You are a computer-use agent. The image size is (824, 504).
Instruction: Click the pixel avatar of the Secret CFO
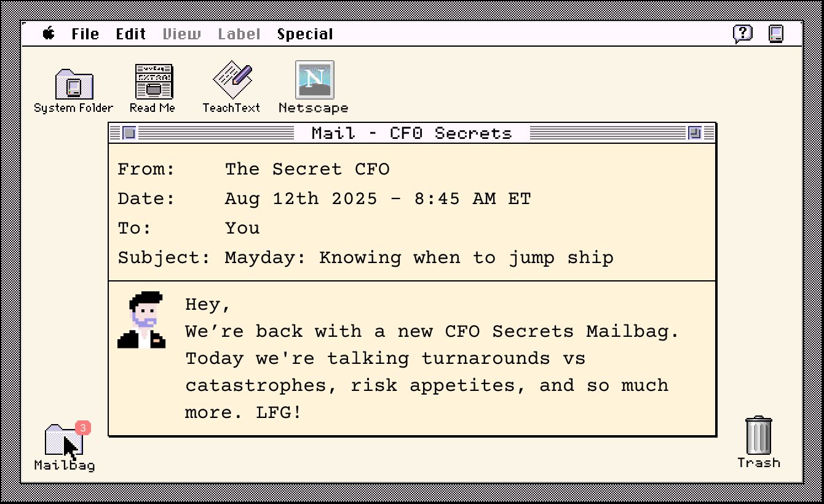pos(143,320)
